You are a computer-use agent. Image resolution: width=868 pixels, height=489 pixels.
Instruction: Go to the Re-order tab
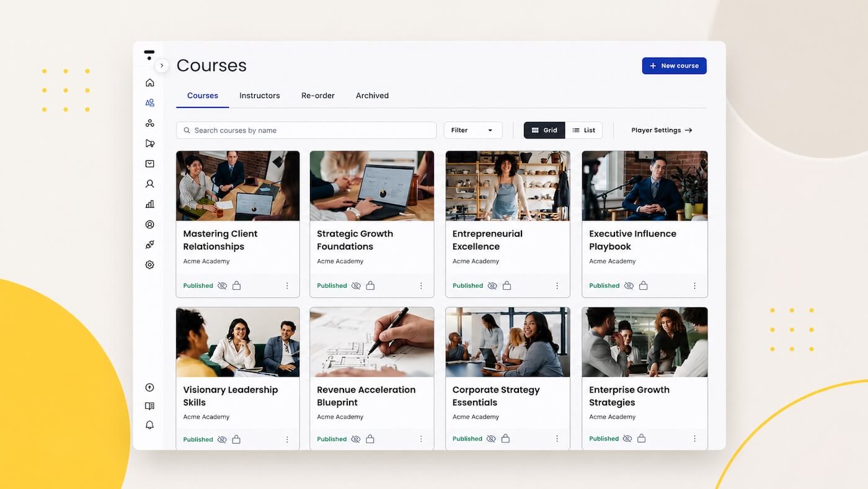[318, 96]
